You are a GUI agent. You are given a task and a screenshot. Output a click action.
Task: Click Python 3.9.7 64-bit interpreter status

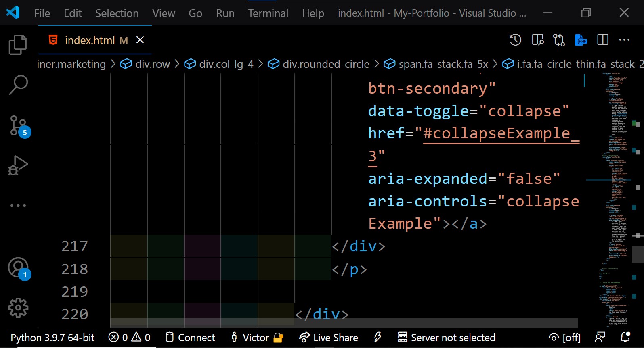coord(52,338)
